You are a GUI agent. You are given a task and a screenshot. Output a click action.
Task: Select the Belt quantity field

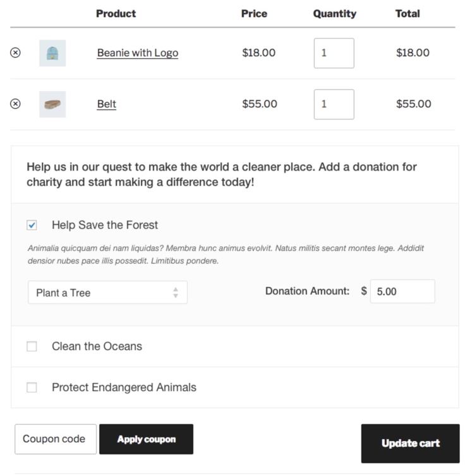(x=334, y=104)
